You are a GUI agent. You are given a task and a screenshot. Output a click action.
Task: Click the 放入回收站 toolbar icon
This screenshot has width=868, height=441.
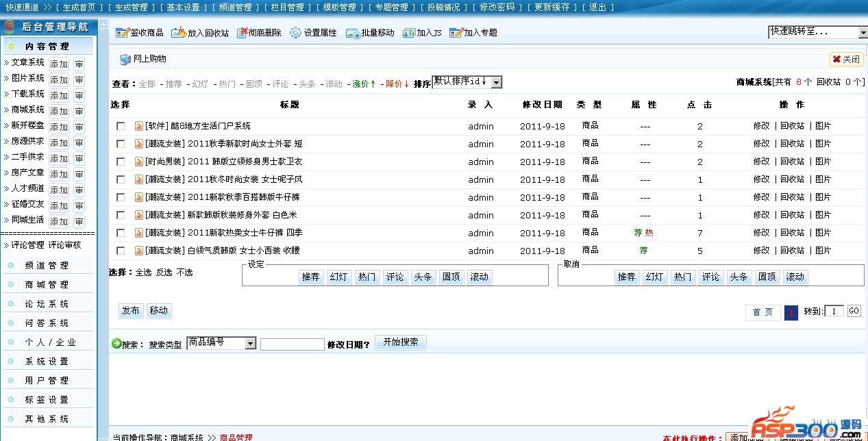(x=178, y=33)
